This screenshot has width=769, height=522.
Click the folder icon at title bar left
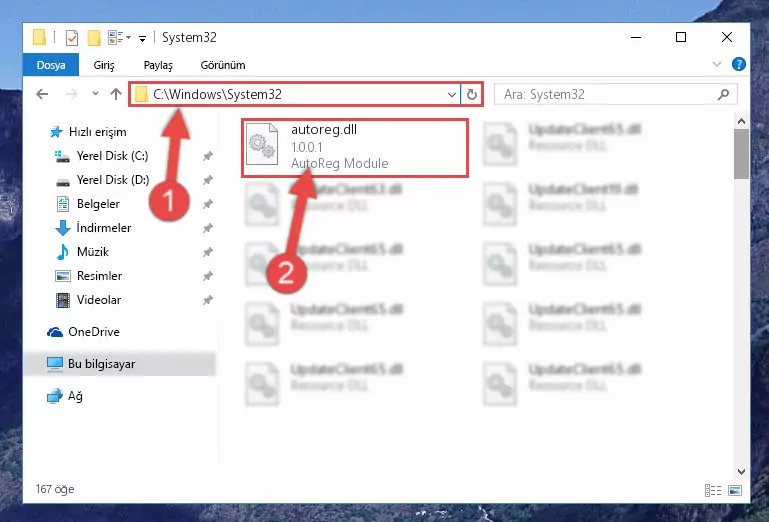pyautogui.click(x=39, y=37)
